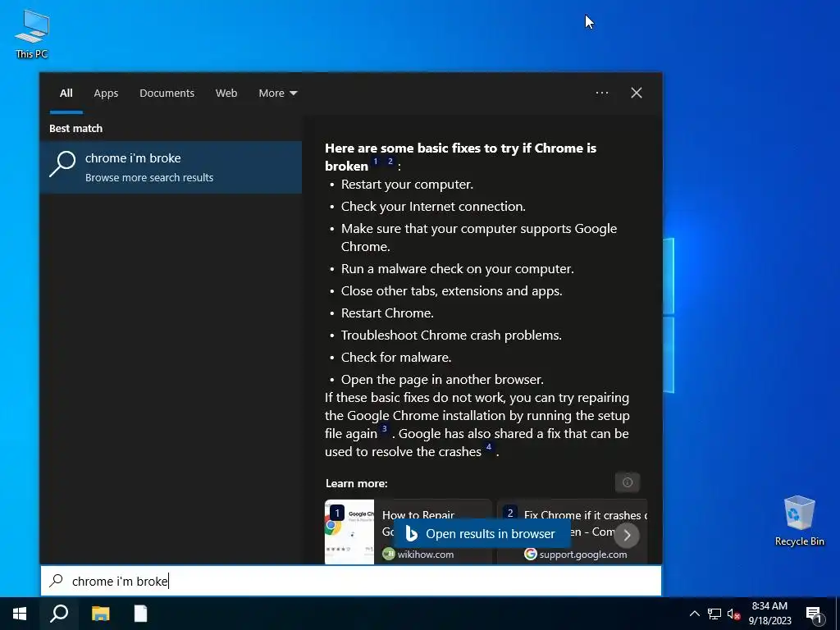
Task: Click citation 3 after 'file again'
Action: click(x=384, y=428)
